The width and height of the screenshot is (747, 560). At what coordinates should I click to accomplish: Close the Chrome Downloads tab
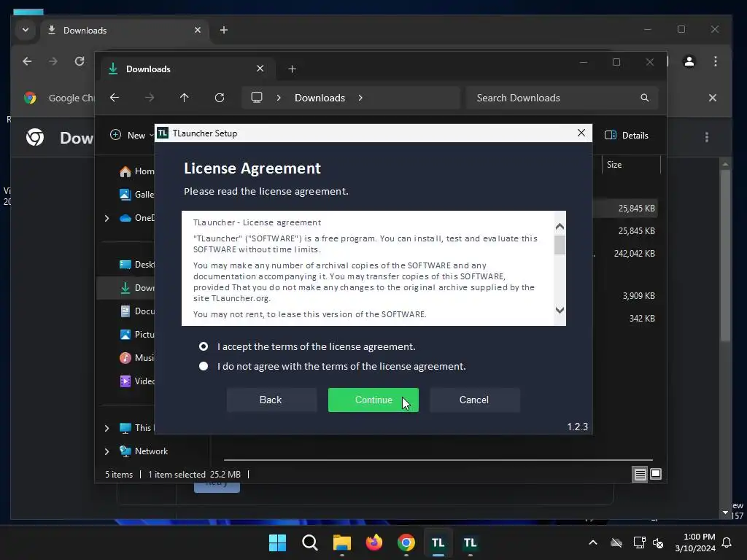(x=198, y=30)
